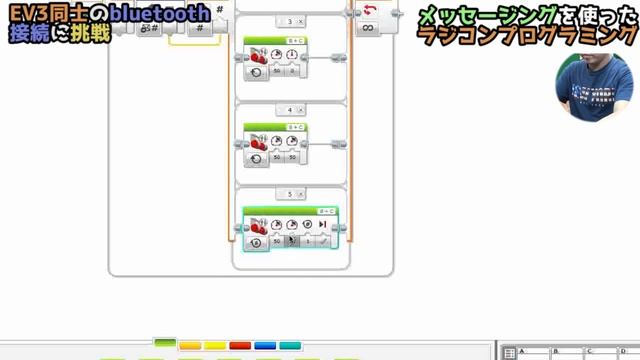Edit right power value 50 in case 4
640x360 pixels.
[292, 157]
